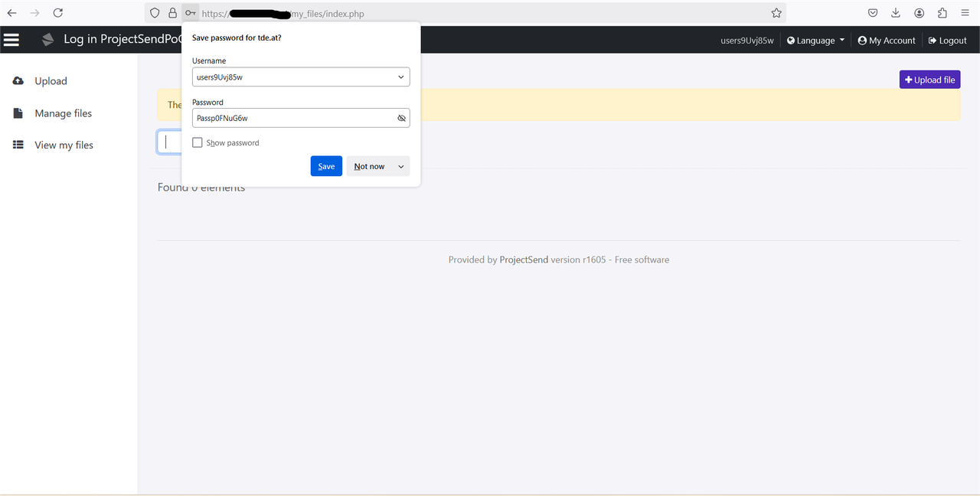Viewport: 980px width, 496px height.
Task: Open the Pocket save icon
Action: pos(873,13)
